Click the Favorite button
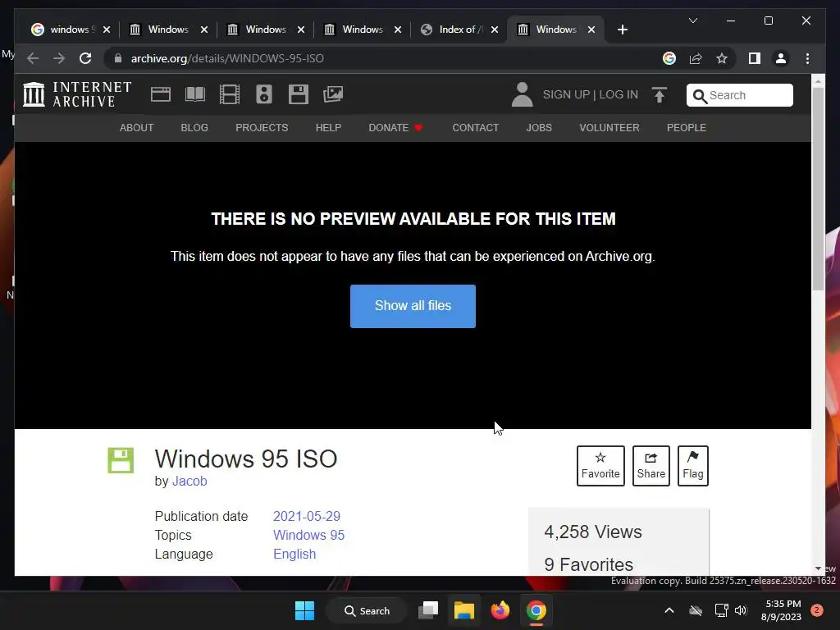 (600, 466)
